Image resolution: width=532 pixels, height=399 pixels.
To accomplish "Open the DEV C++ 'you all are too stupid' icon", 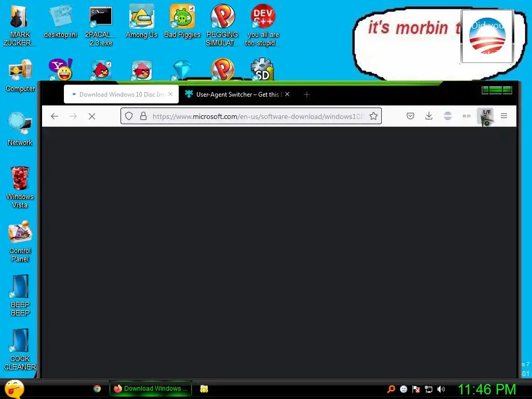I will (263, 26).
